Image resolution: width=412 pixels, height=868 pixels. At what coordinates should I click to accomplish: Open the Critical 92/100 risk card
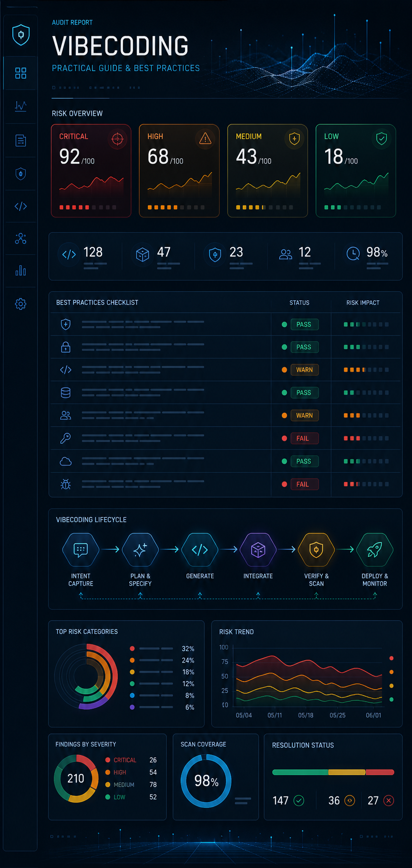pos(91,171)
